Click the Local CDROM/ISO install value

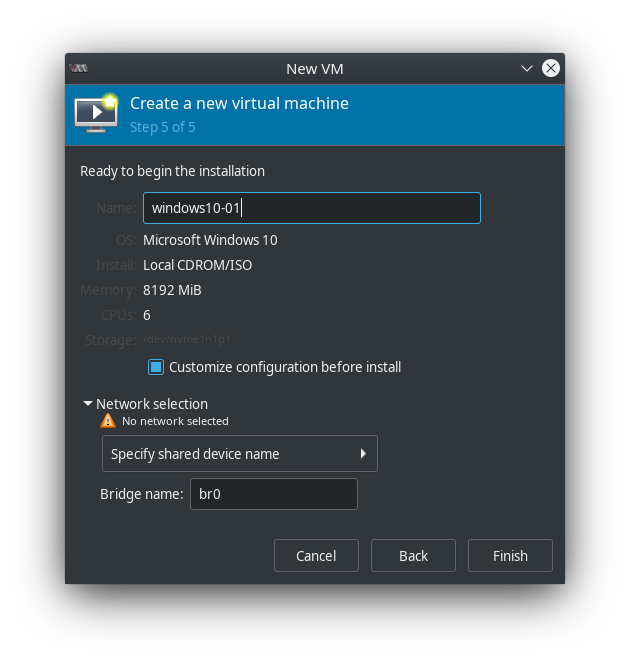[197, 265]
